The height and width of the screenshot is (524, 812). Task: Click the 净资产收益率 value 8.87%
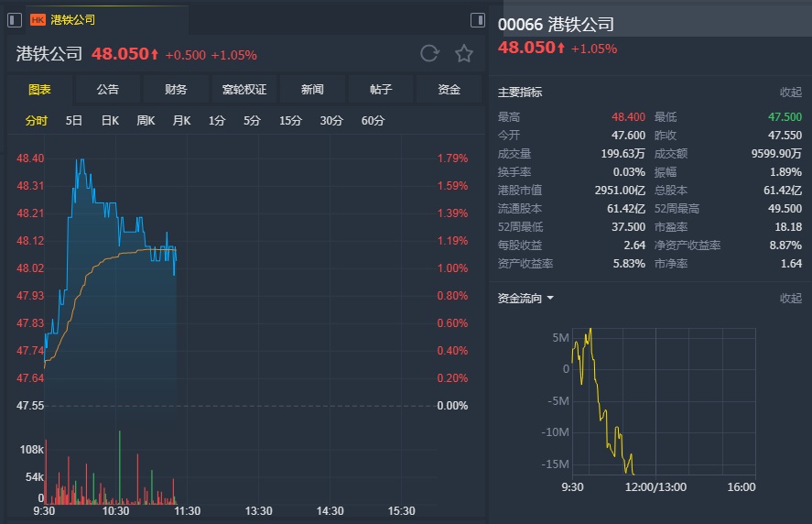coord(785,246)
